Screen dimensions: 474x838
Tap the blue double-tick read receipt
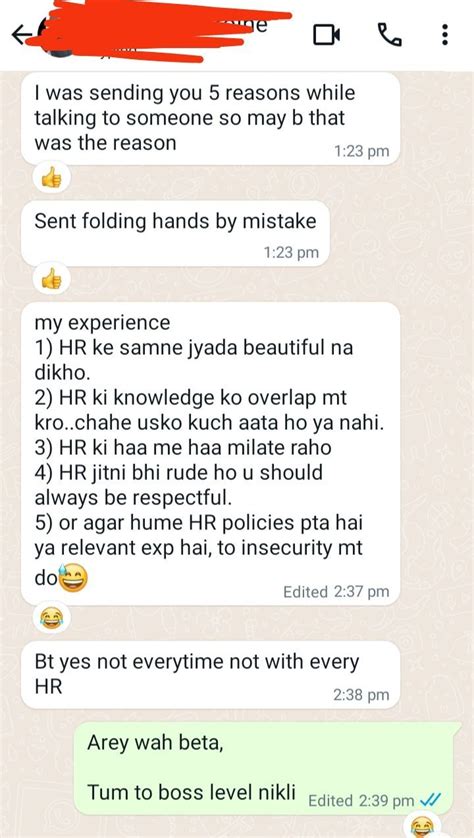click(x=430, y=800)
